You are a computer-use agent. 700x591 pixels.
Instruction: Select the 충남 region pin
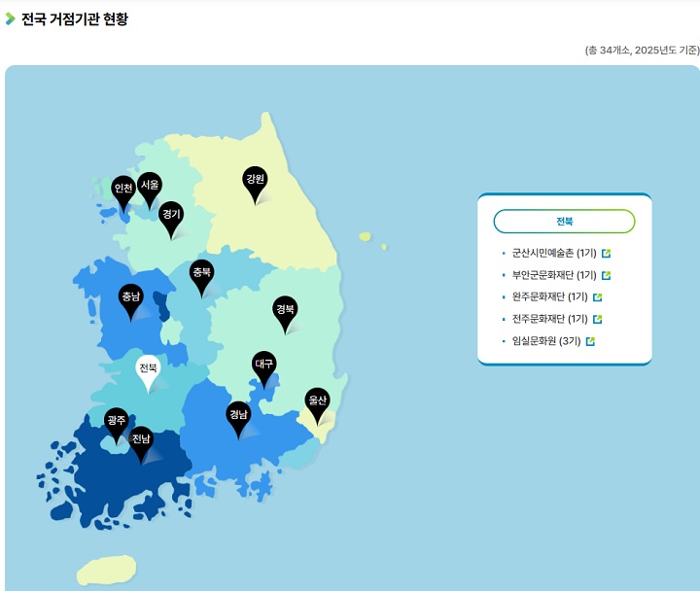coord(131,297)
